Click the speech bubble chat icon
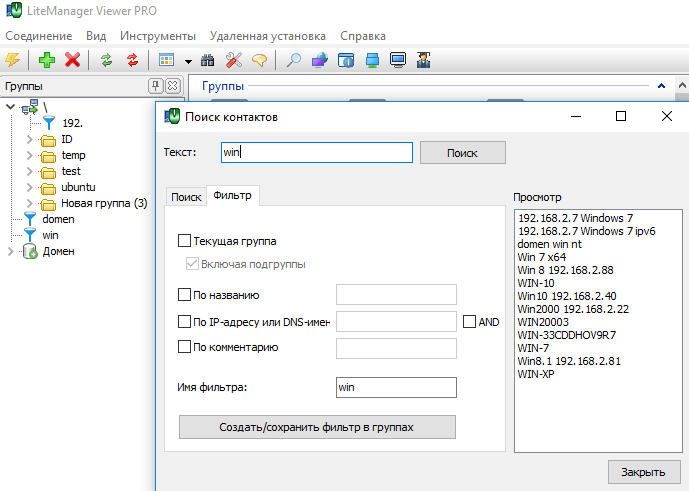Screen dimensions: 689x491 pyautogui.click(x=260, y=60)
